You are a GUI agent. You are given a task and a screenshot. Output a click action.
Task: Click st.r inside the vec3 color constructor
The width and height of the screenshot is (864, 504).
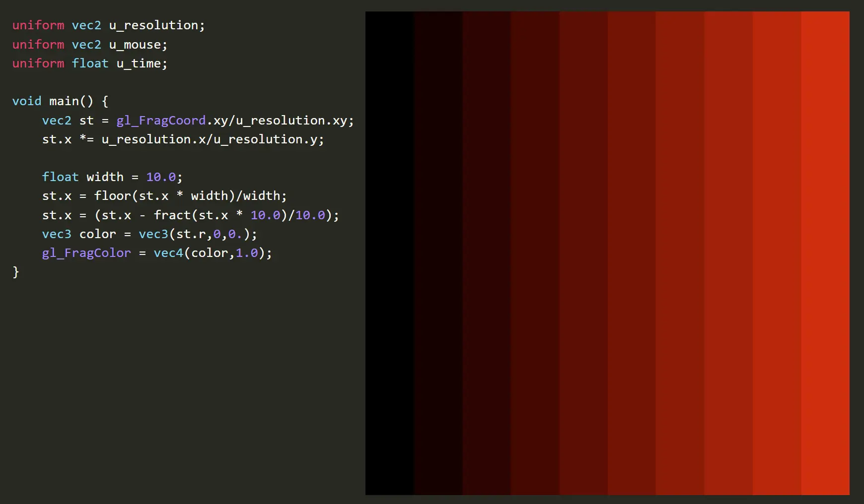pos(191,234)
